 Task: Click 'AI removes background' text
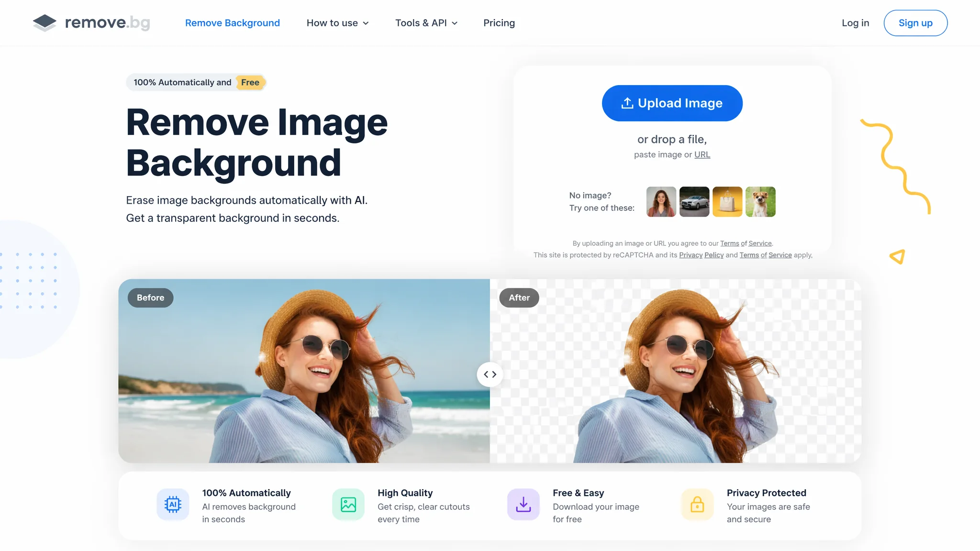click(249, 507)
